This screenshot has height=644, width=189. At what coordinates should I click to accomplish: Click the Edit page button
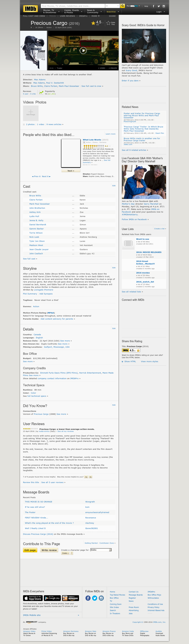pos(30,550)
